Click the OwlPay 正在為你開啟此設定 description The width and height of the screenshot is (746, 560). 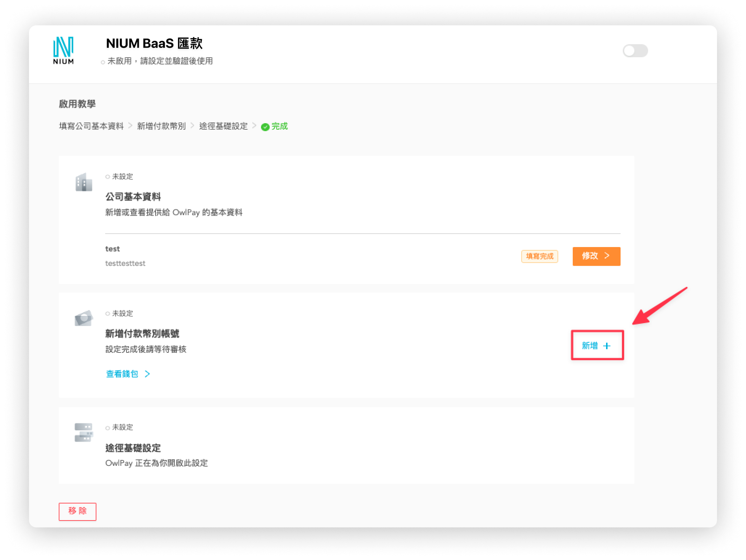click(157, 463)
